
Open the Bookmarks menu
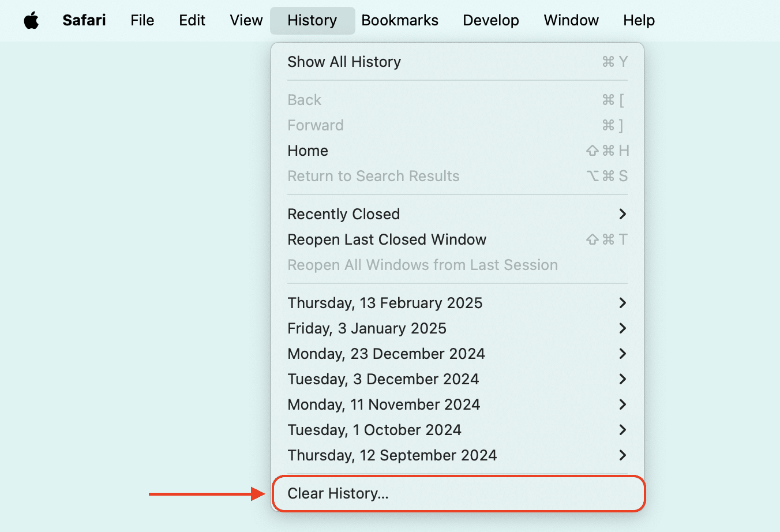tap(400, 20)
